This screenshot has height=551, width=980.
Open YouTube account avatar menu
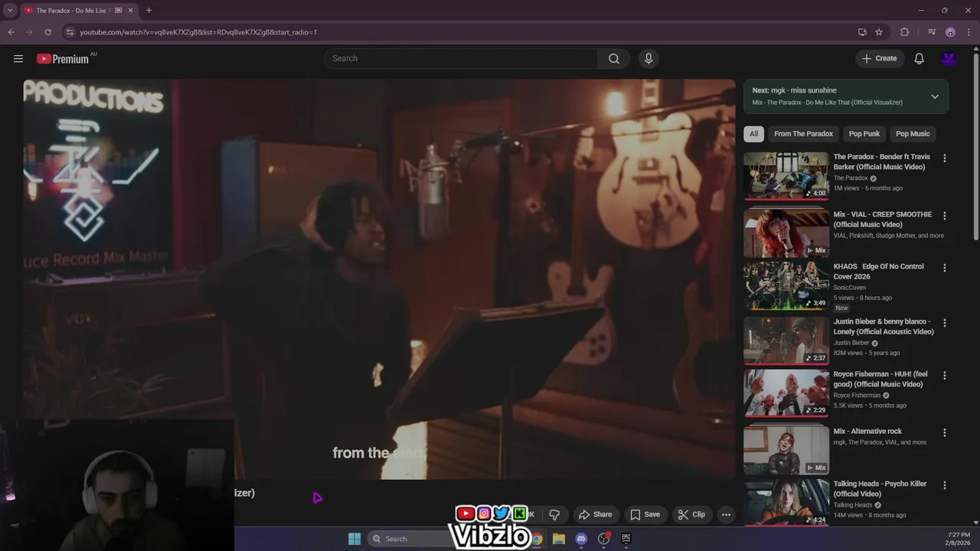949,58
